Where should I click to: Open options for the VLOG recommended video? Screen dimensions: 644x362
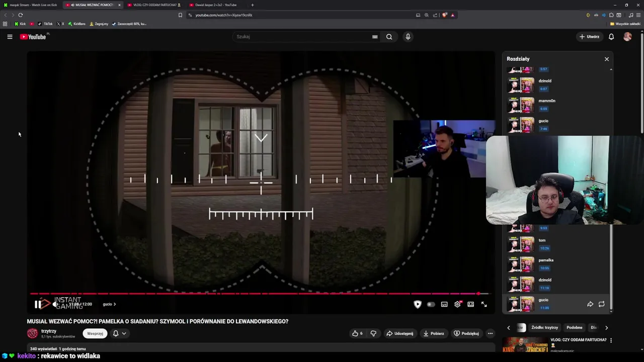pyautogui.click(x=611, y=340)
